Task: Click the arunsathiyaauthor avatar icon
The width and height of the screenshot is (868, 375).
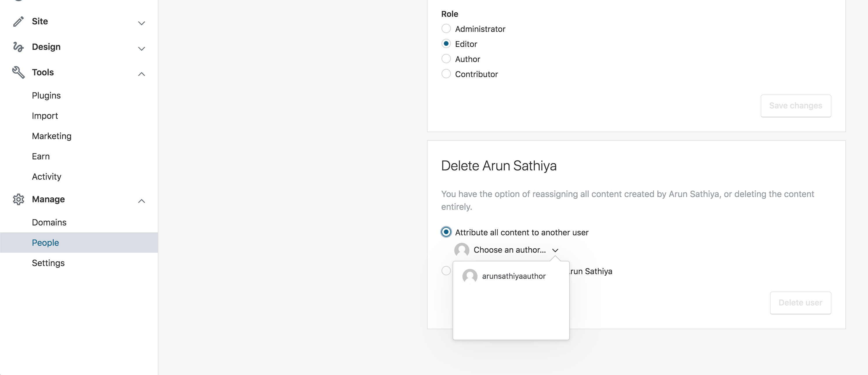Action: [470, 276]
